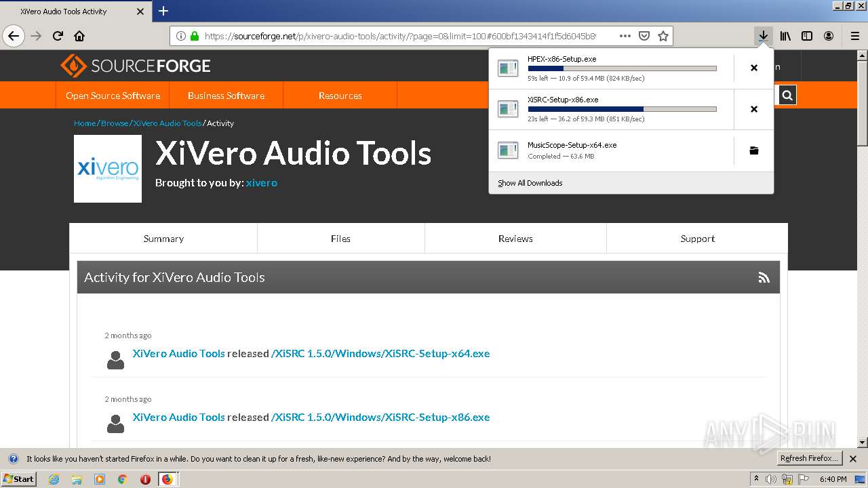Open the xivero author link

[261, 183]
